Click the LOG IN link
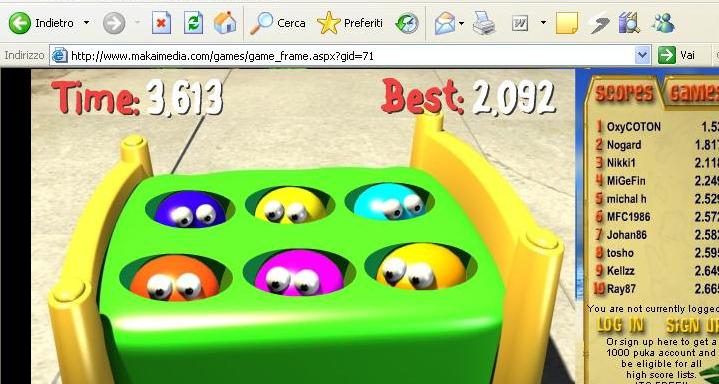The image size is (719, 384). point(621,325)
